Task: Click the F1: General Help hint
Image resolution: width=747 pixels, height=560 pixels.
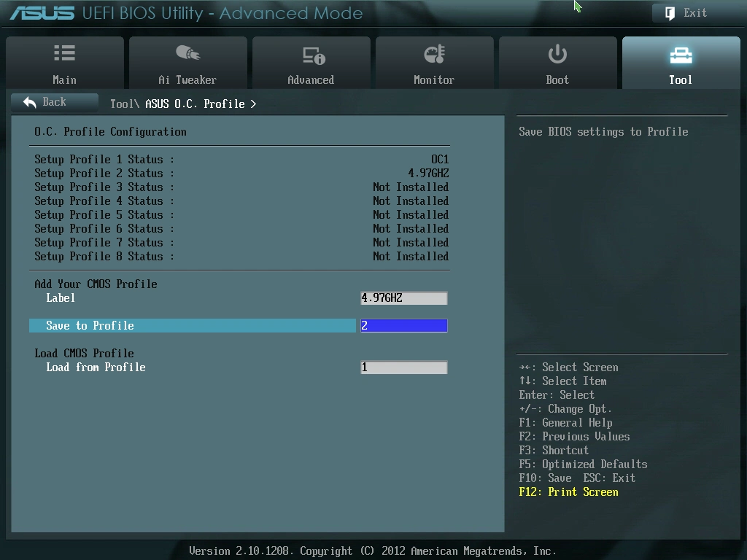Action: coord(565,423)
